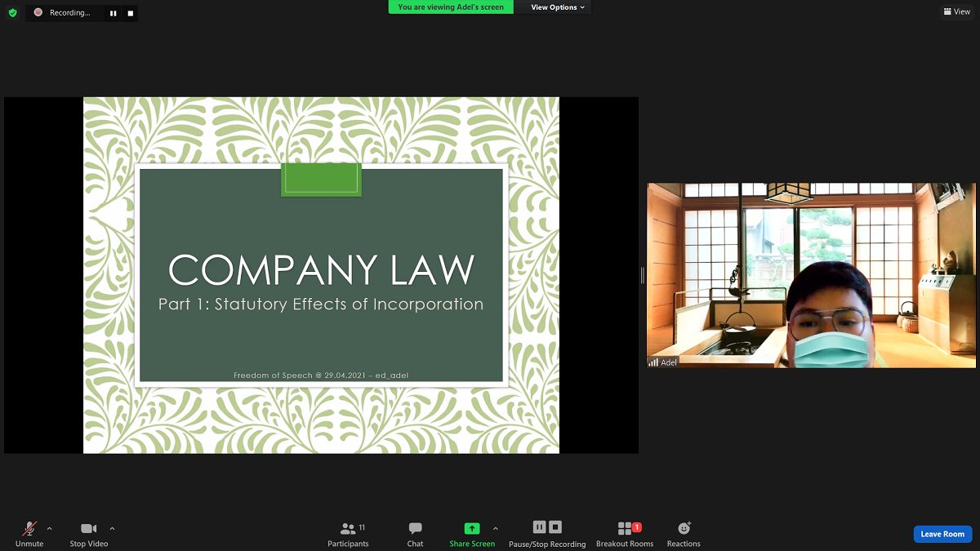980x551 pixels.
Task: Stop recording from the Recording... indicator
Action: [130, 13]
